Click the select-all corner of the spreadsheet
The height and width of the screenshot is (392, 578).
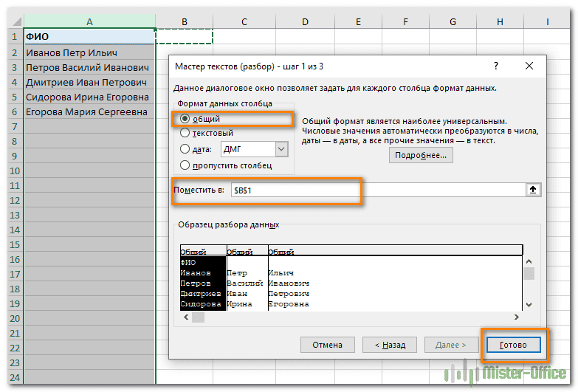pyautogui.click(x=11, y=22)
